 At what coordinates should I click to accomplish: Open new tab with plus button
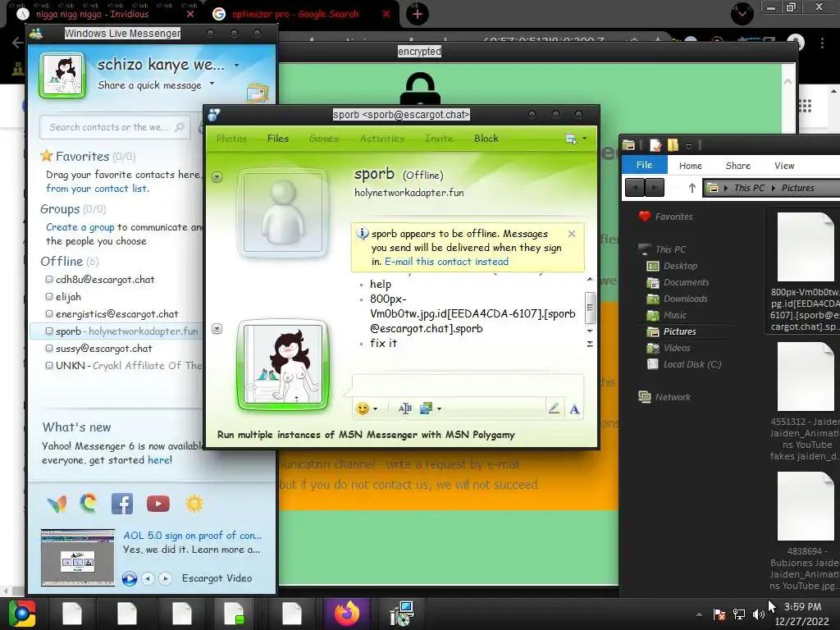[x=418, y=14]
